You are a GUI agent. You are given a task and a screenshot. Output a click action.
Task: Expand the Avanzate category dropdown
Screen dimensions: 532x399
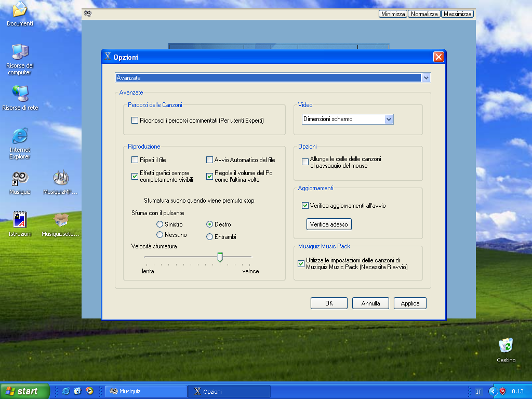(x=426, y=78)
